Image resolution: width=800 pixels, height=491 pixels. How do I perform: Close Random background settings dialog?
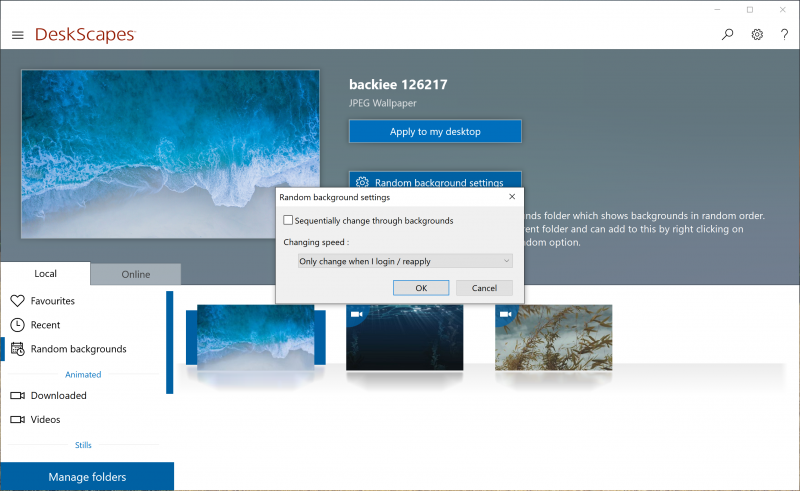tap(512, 197)
